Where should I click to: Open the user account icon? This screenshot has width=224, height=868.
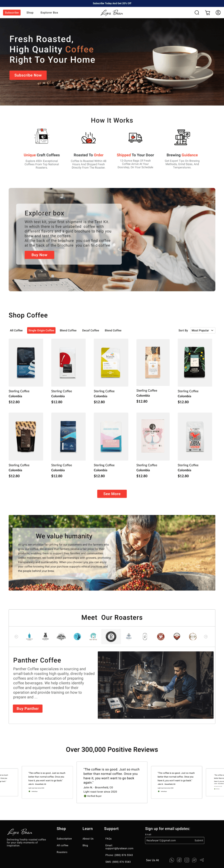point(218,13)
